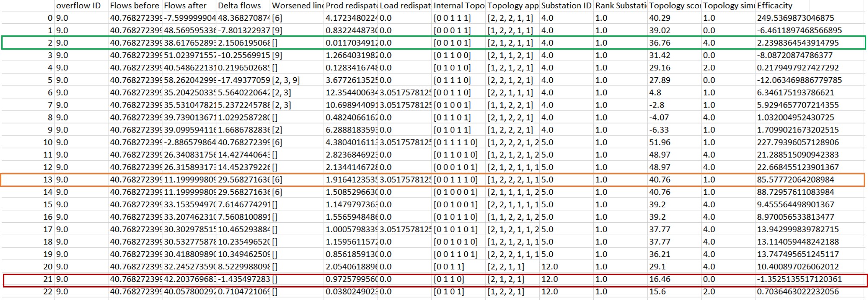Screen dimensions: 868x300
Task: Click efficacity value 88.72957611083984
Action: [795, 192]
